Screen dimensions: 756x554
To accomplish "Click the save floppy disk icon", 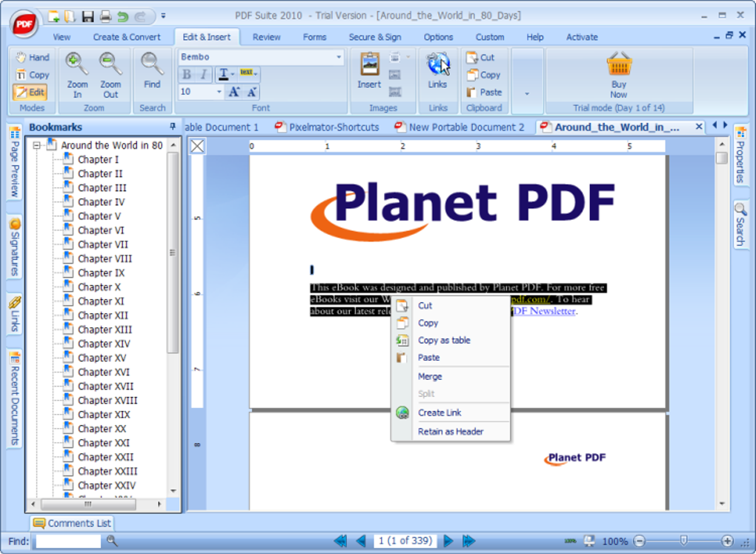I will (87, 17).
